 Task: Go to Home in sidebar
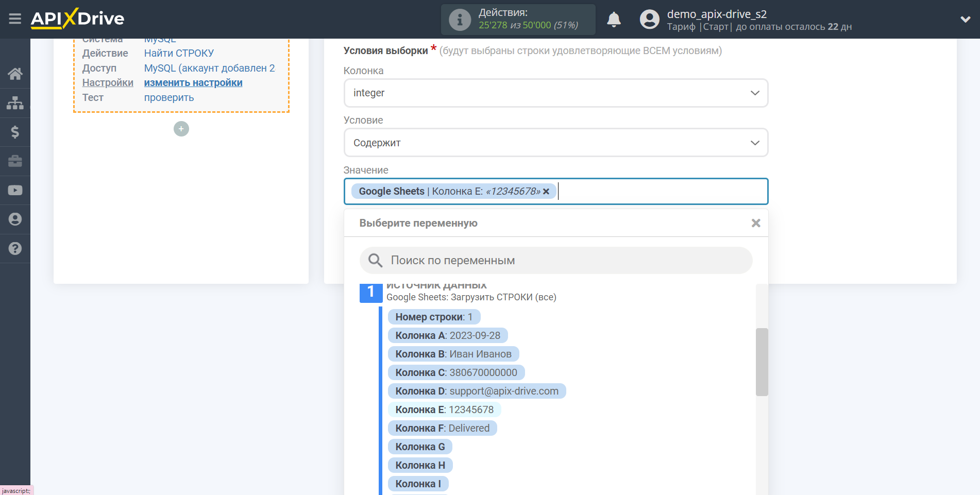click(15, 74)
